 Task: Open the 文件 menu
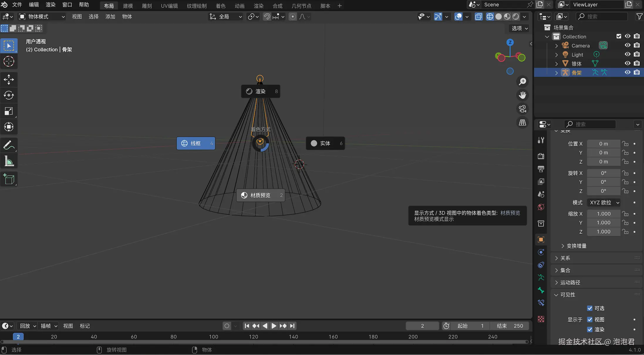click(17, 5)
